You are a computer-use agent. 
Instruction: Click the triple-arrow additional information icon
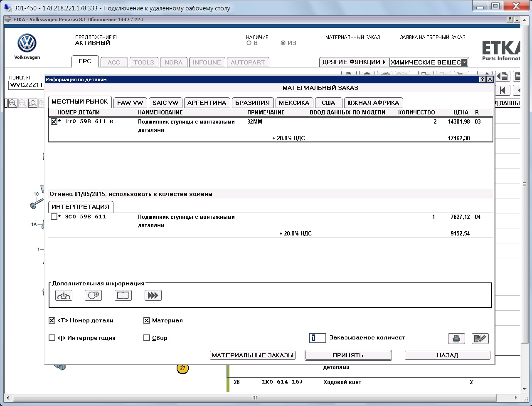click(x=153, y=295)
